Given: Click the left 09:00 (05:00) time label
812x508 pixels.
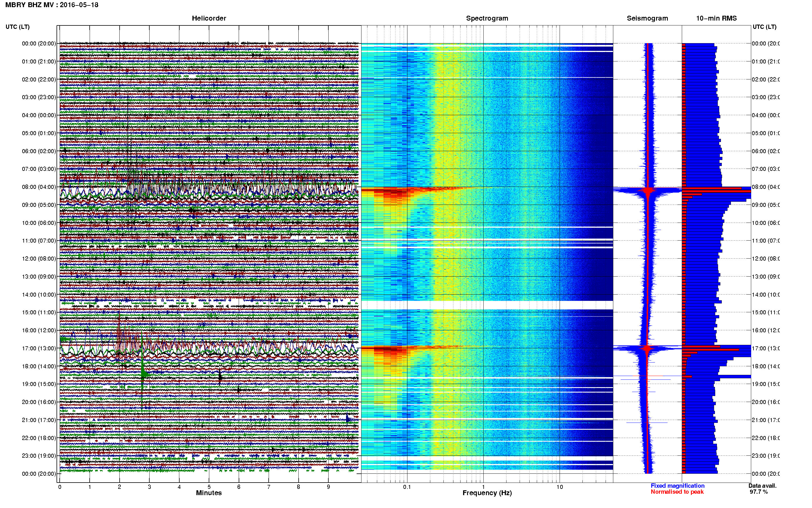Looking at the screenshot, I should 39,205.
